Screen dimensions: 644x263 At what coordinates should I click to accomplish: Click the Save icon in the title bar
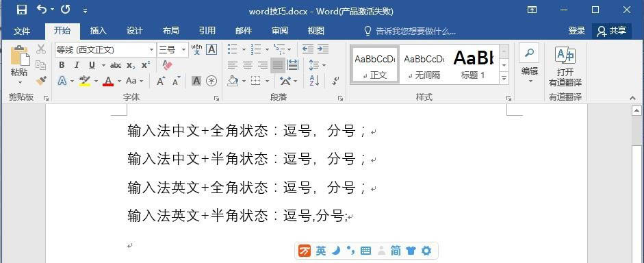click(x=21, y=10)
